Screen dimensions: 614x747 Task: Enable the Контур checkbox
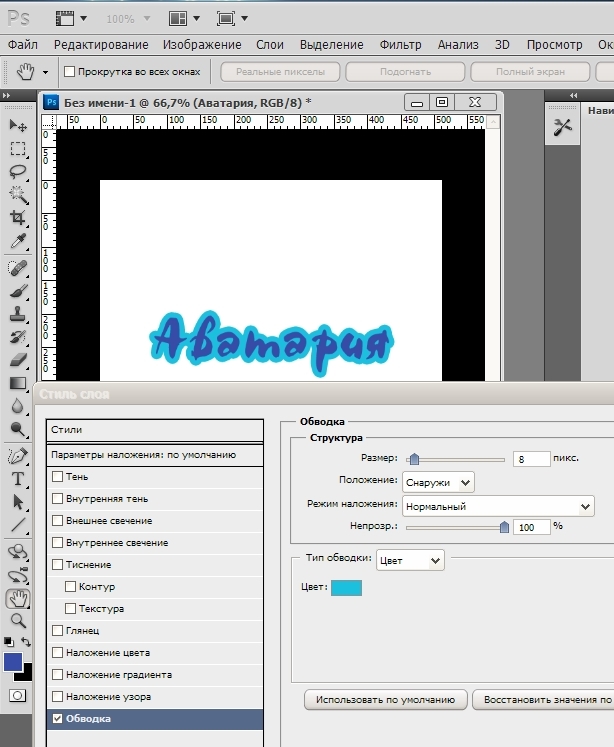pos(70,586)
